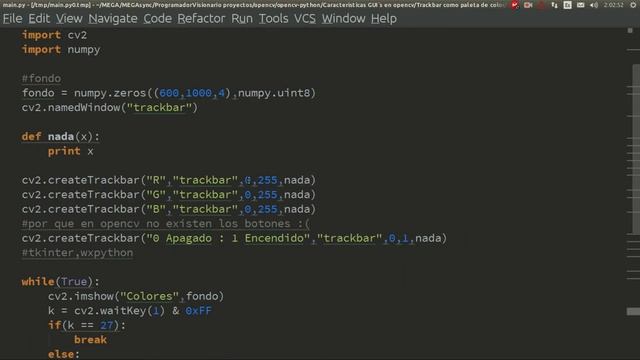
Task: Click the red MEGA sync tray icon
Action: point(515,5)
